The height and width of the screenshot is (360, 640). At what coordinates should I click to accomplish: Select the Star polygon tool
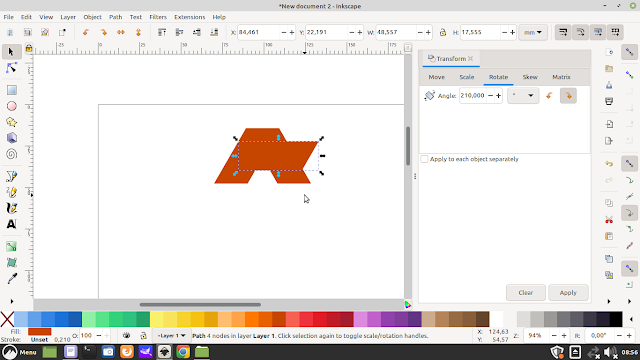(11, 122)
